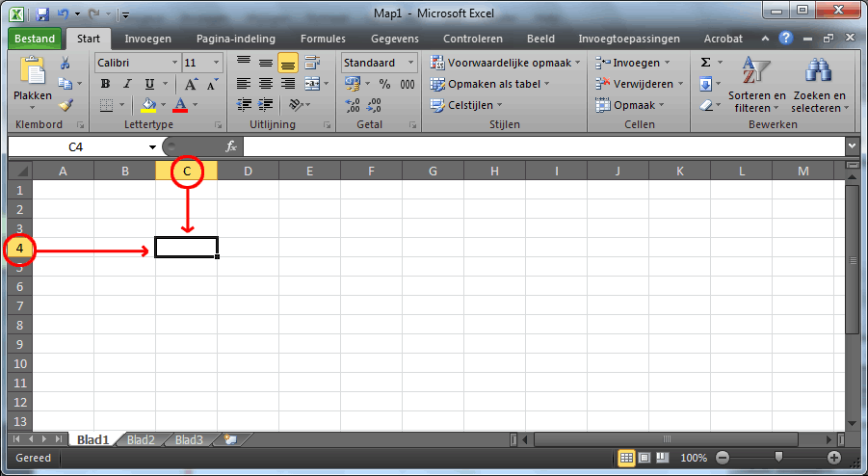The width and height of the screenshot is (868, 476).
Task: Click the insert function fx icon
Action: click(231, 146)
